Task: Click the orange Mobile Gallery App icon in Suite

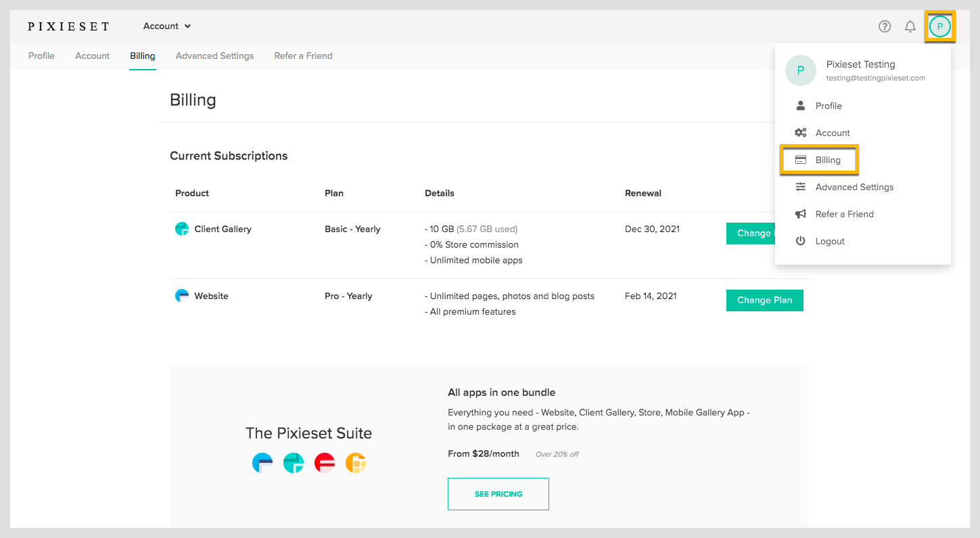Action: coord(356,463)
